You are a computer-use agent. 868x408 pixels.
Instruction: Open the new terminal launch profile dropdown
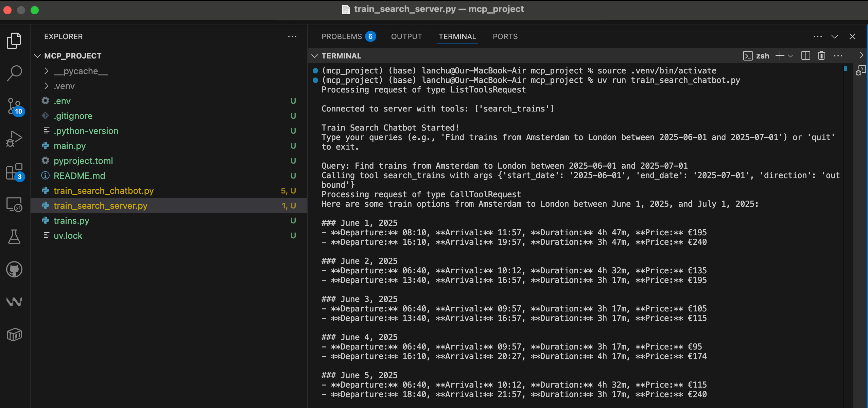[x=791, y=56]
